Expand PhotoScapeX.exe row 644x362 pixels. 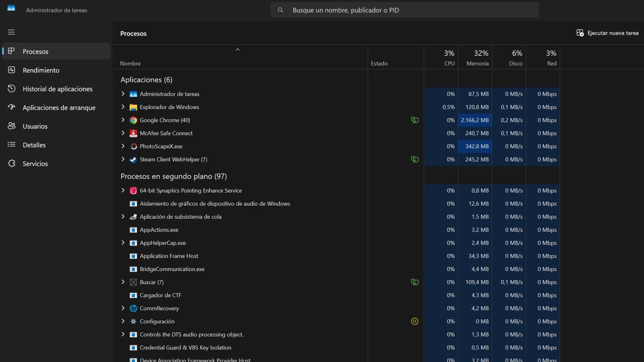coord(123,146)
